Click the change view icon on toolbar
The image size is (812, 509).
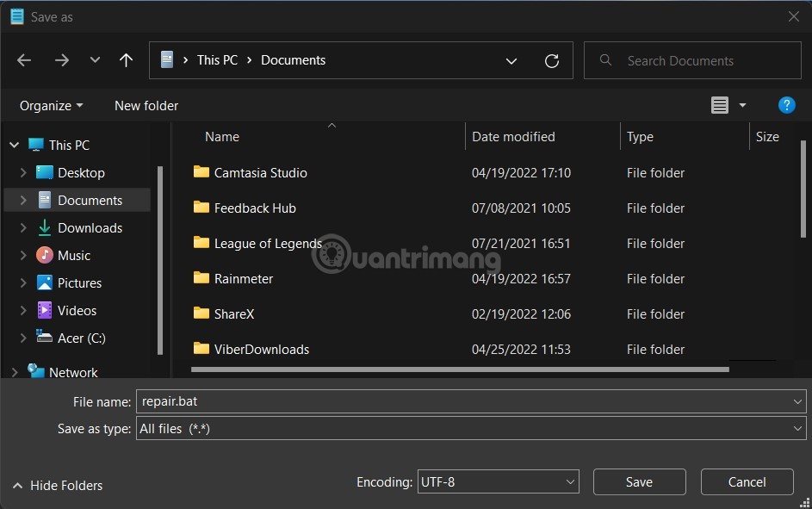click(x=720, y=104)
